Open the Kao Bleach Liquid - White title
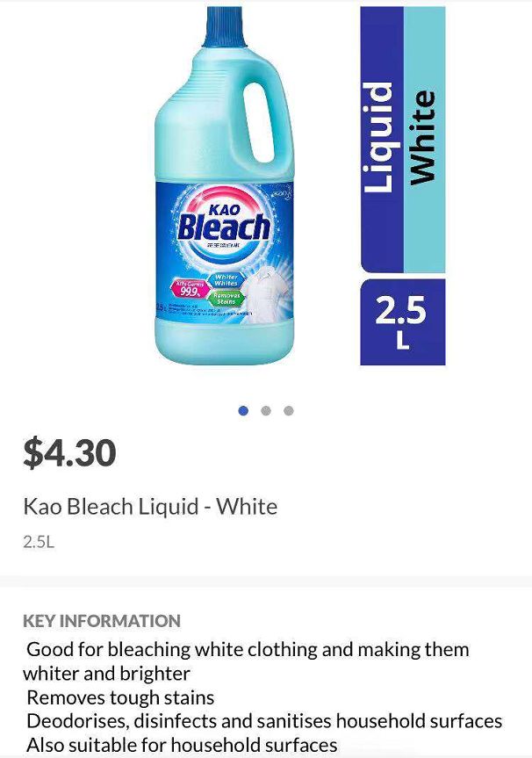Image resolution: width=532 pixels, height=758 pixels. [150, 507]
